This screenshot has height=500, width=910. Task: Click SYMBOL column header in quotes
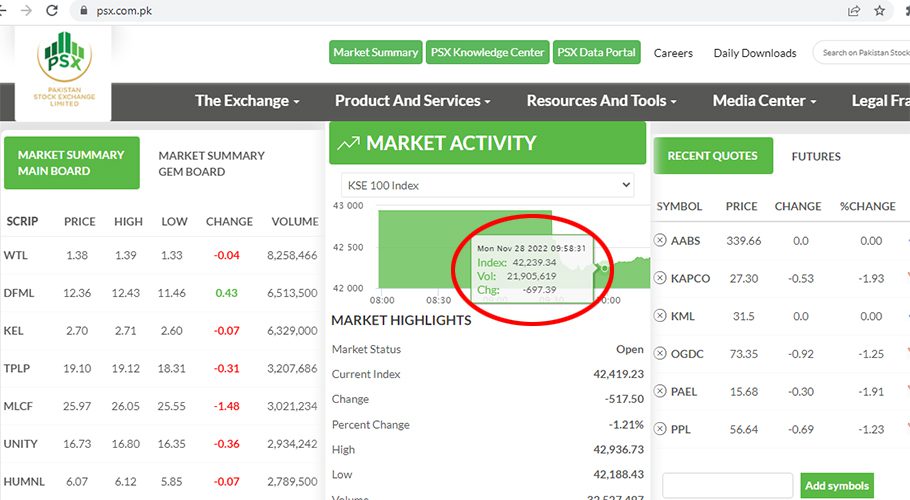click(679, 206)
